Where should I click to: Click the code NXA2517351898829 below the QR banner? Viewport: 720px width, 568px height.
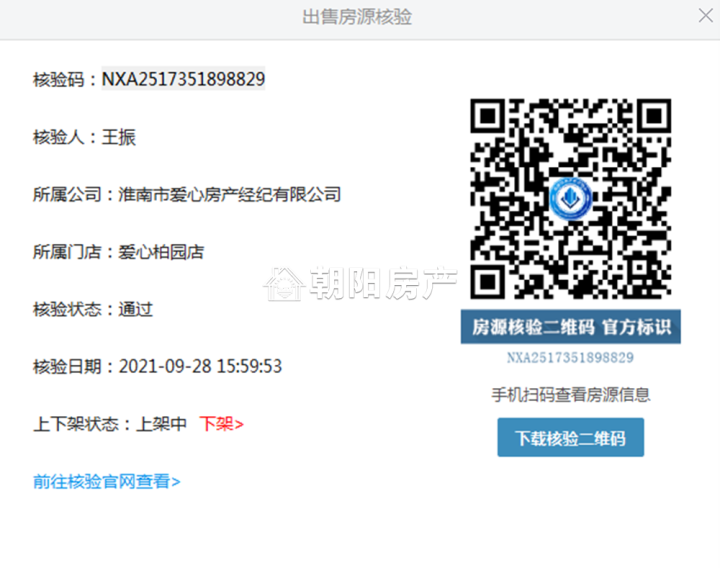point(570,358)
